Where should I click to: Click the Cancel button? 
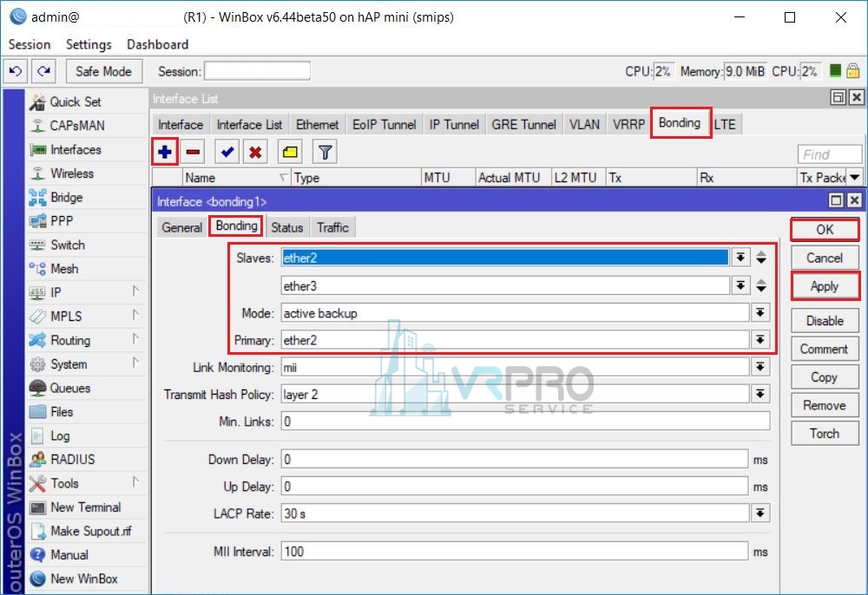(825, 258)
